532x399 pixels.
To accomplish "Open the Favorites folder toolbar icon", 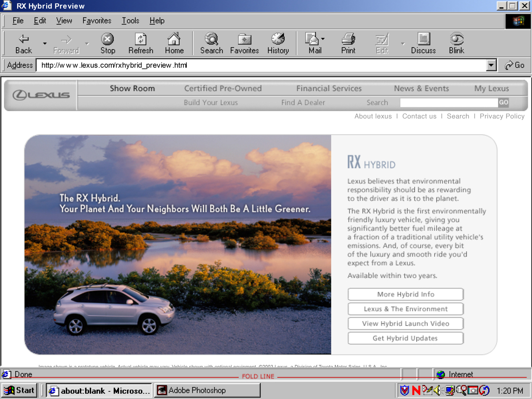I will pyautogui.click(x=244, y=39).
